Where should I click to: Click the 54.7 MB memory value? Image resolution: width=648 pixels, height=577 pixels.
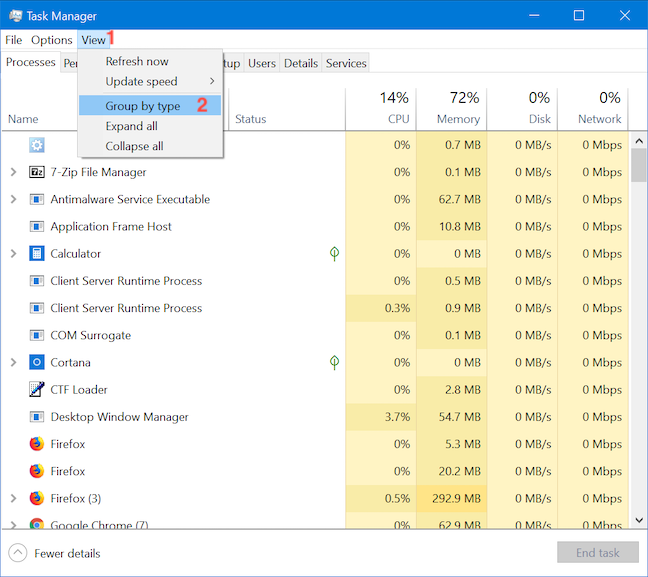(460, 417)
